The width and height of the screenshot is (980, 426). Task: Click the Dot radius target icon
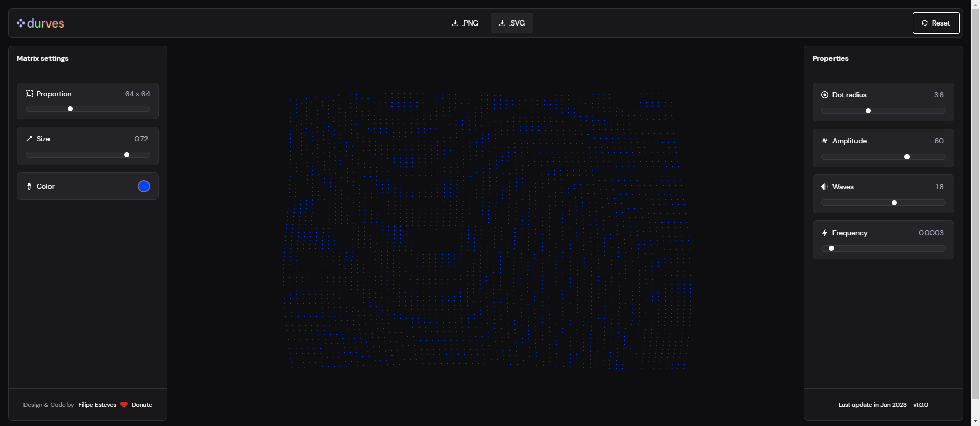(x=825, y=95)
